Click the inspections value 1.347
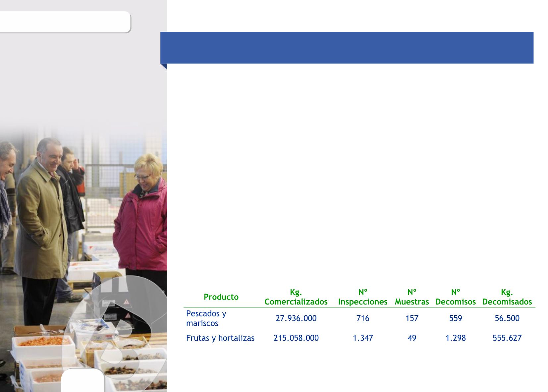Viewport: 548px width, 392px height. (x=363, y=338)
